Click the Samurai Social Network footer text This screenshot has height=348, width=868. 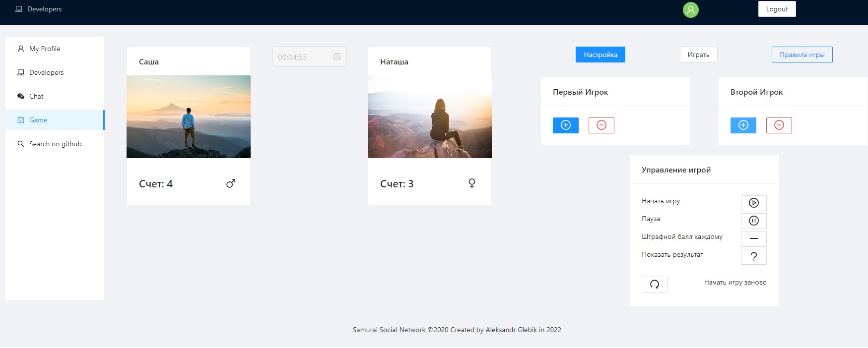pos(457,330)
